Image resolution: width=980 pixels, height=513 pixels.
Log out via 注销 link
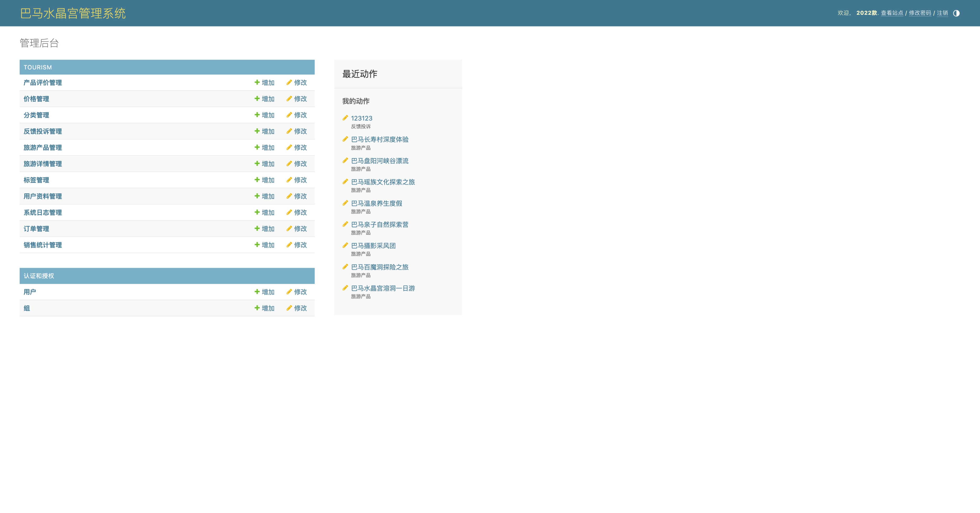(x=942, y=13)
